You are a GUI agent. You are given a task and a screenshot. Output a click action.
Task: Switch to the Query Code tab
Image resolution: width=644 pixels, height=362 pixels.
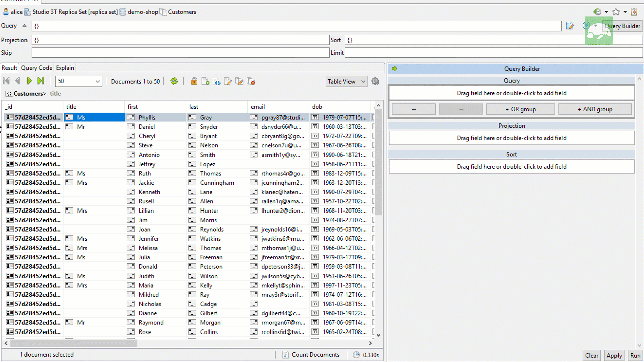(x=37, y=68)
